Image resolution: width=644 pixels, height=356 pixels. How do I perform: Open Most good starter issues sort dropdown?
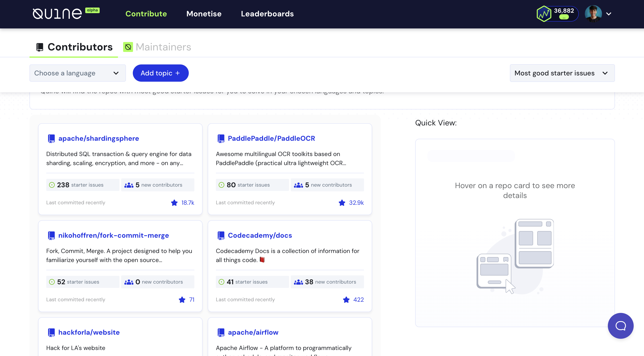(x=562, y=73)
